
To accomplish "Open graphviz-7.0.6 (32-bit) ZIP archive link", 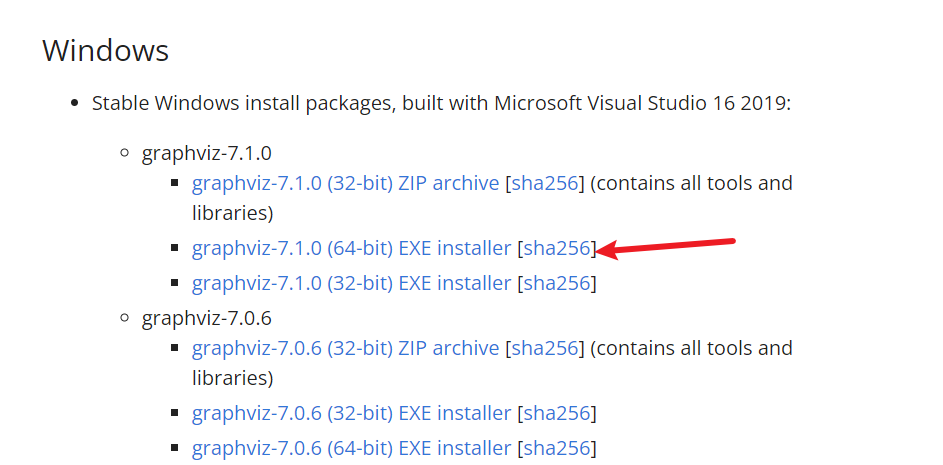I will pyautogui.click(x=345, y=348).
